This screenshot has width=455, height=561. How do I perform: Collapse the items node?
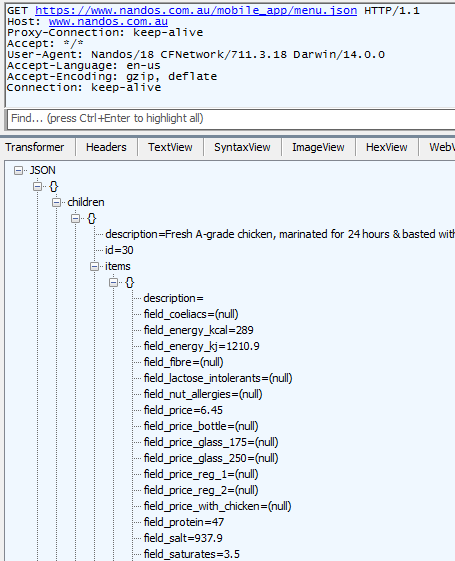click(x=94, y=267)
